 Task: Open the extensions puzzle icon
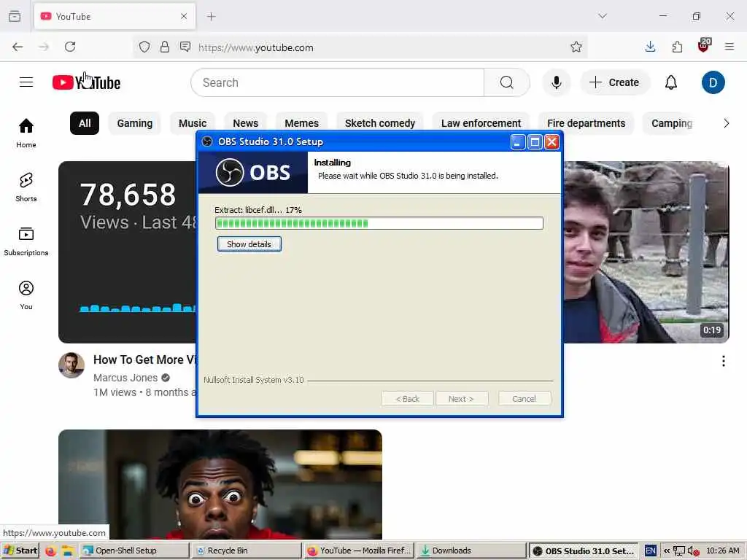click(677, 47)
